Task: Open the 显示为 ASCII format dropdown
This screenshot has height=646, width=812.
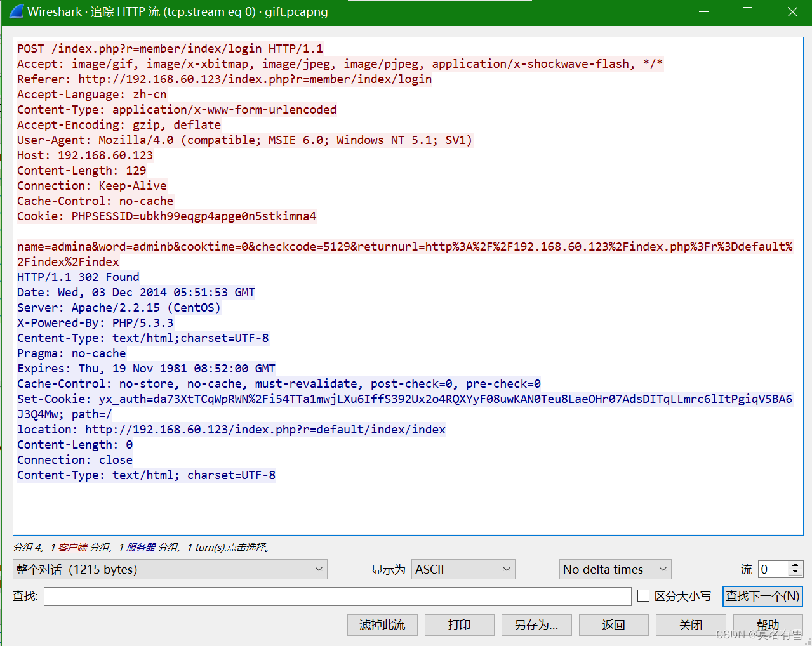Action: [x=463, y=569]
